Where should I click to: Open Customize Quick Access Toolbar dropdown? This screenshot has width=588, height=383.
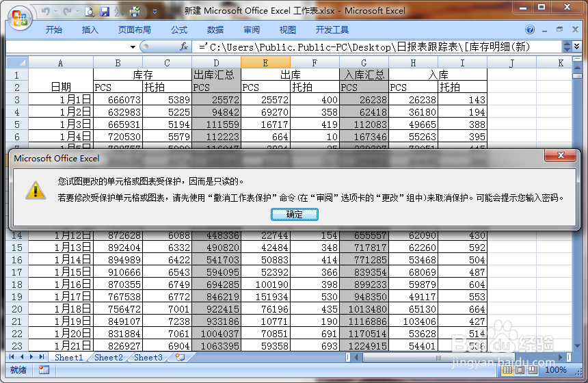(x=155, y=12)
